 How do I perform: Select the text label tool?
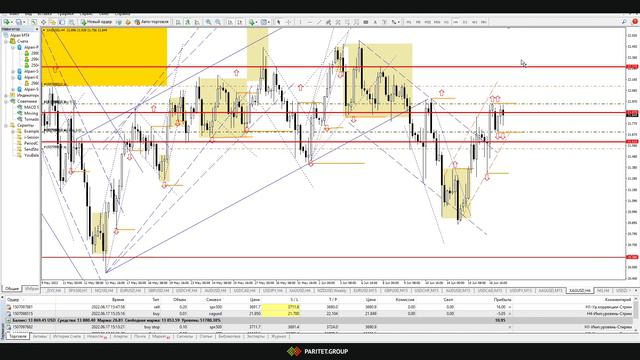384,22
